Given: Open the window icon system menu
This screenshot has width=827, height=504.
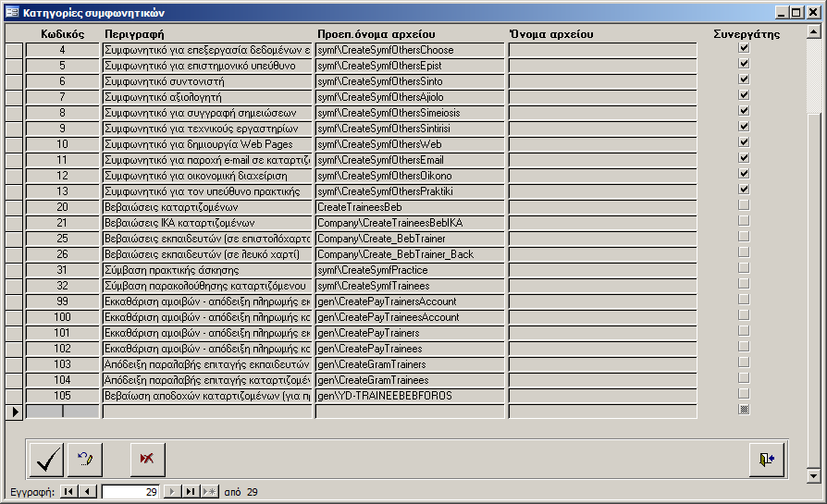Looking at the screenshot, I should (12, 11).
